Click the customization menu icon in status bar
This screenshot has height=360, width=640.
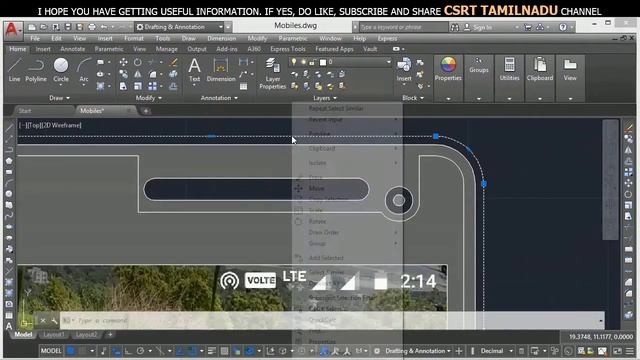coord(630,351)
